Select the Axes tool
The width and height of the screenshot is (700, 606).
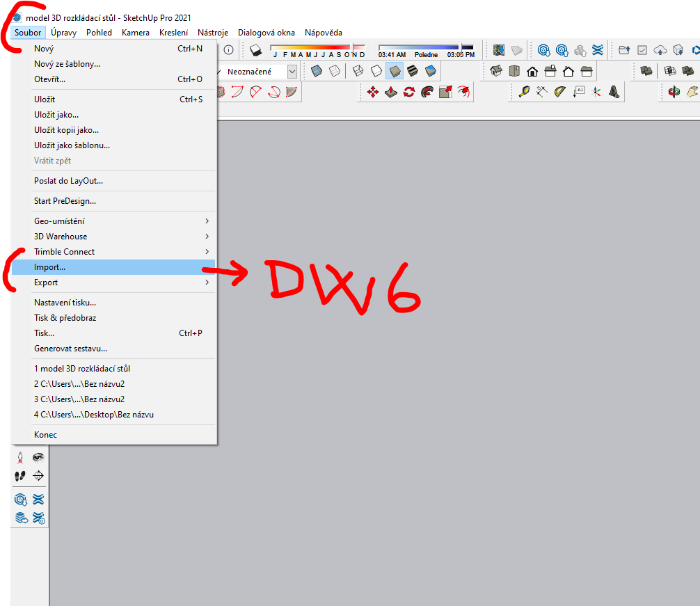[596, 92]
